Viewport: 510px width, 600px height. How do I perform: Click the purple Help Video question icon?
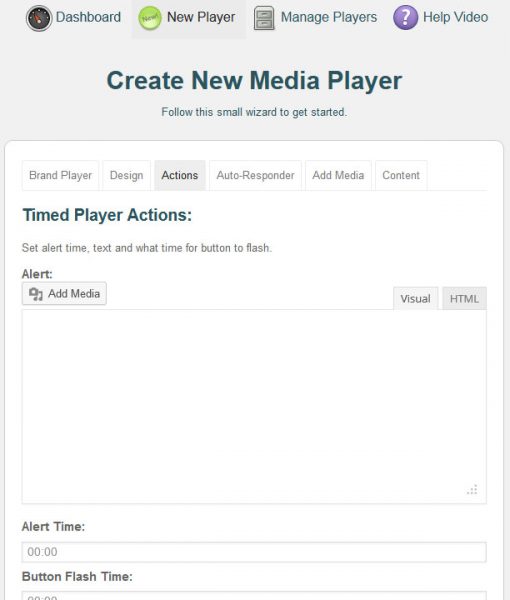(406, 18)
